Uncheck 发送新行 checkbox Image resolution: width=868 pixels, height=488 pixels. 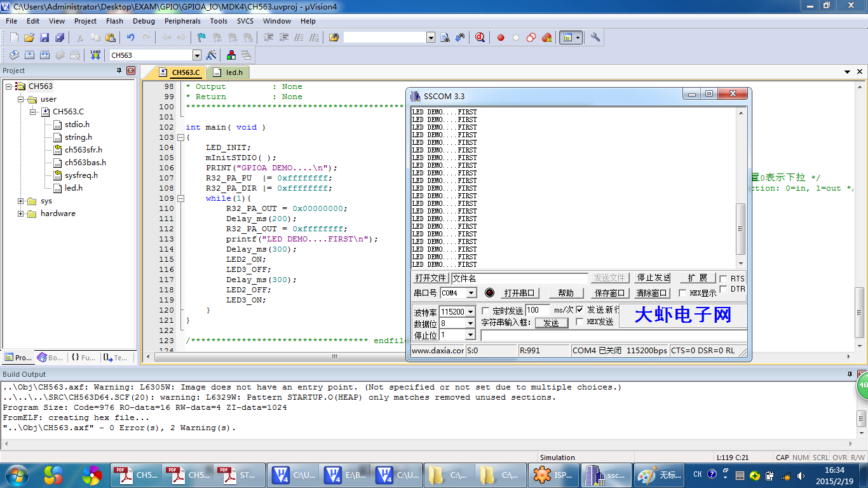tap(580, 309)
